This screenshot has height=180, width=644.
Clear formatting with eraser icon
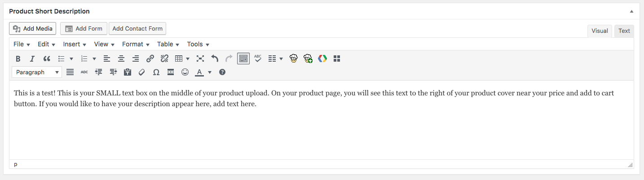click(x=142, y=72)
